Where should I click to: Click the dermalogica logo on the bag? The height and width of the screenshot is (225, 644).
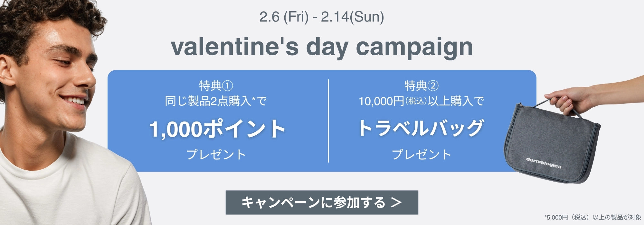544,163
